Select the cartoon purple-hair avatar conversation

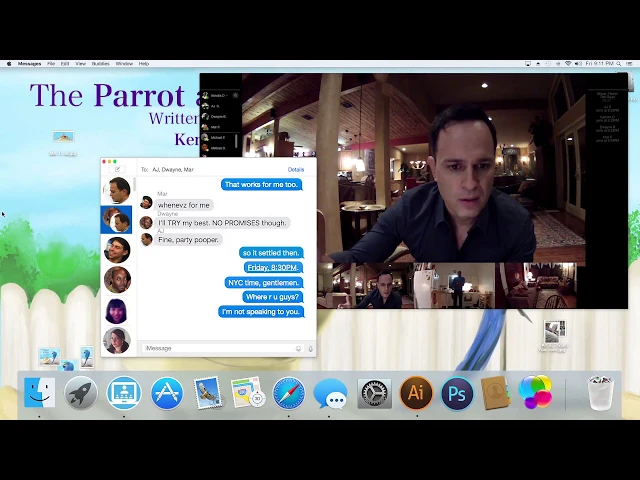116,311
